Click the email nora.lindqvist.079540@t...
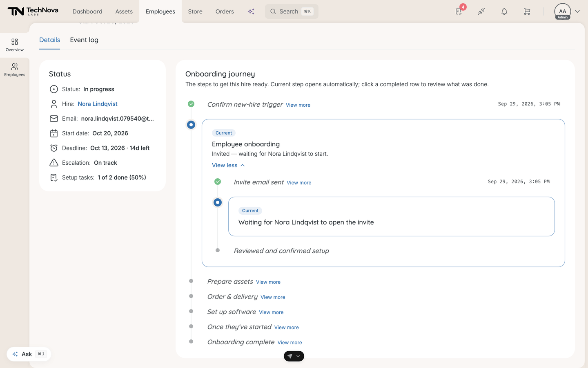This screenshot has height=368, width=588. [118, 119]
